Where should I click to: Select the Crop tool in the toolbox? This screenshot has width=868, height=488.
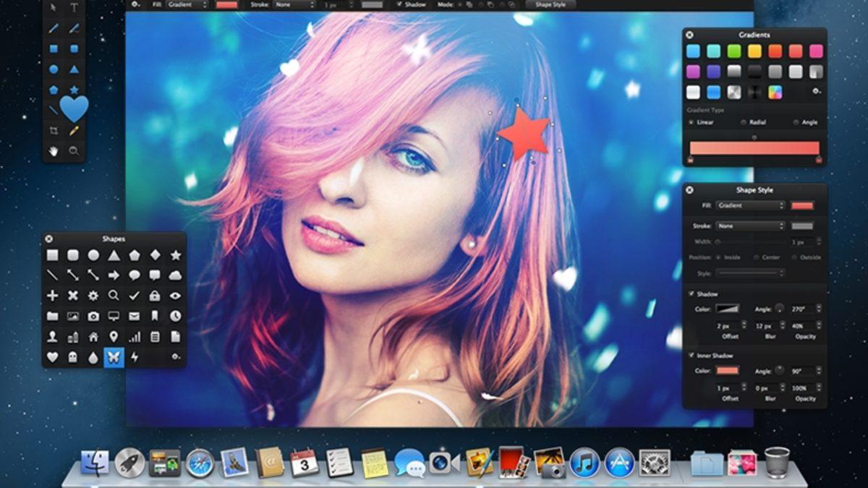(54, 131)
